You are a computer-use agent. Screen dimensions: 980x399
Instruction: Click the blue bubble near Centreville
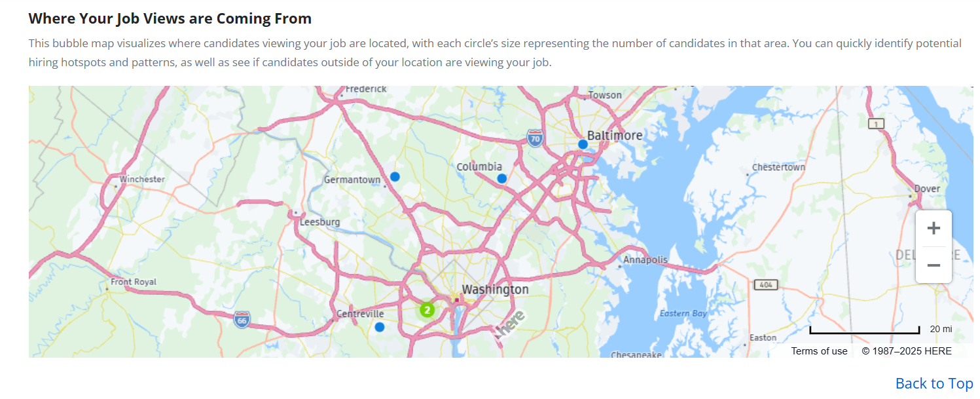380,327
